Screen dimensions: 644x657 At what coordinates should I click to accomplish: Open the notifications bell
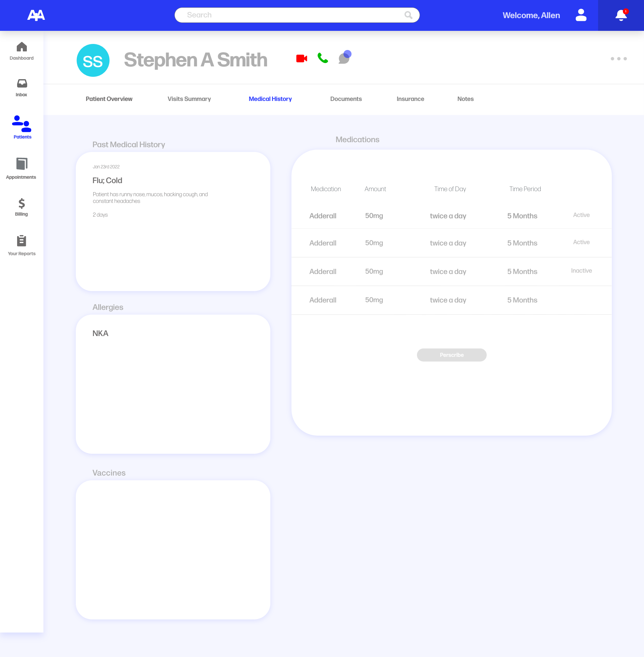(x=621, y=15)
